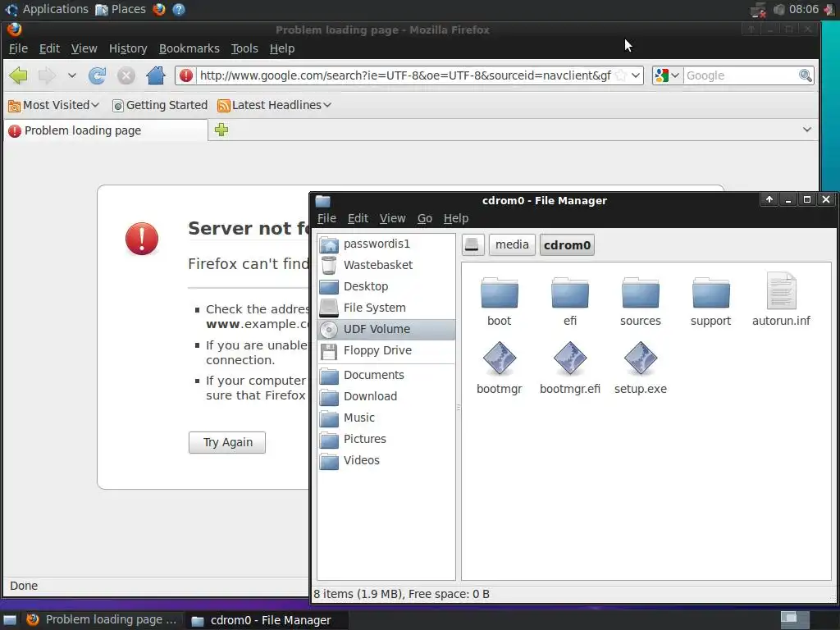
Task: Open the recent pages history dropdown arrow
Action: tap(72, 75)
